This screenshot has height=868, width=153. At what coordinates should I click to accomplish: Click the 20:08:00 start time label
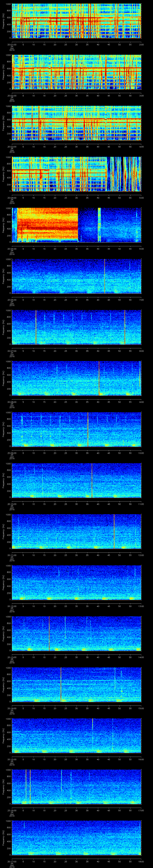click(12, 402)
